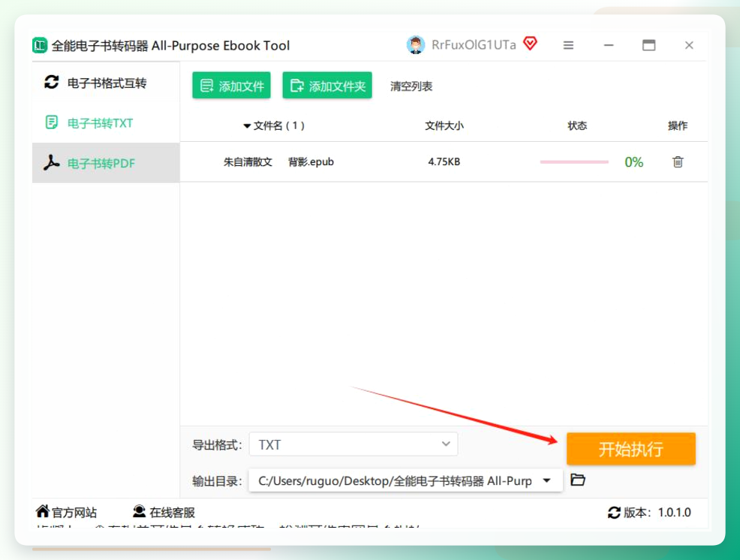
Task: Switch to 电子书转PDF tab
Action: click(x=106, y=163)
